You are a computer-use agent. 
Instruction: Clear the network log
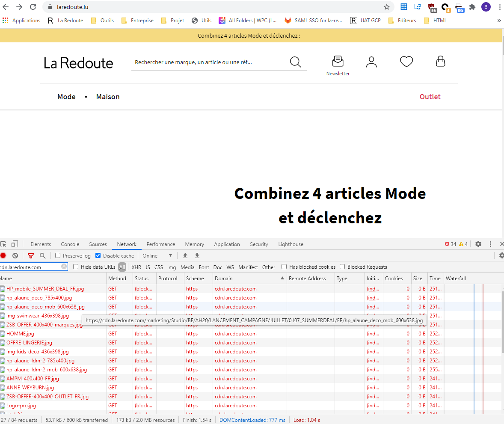click(x=15, y=255)
